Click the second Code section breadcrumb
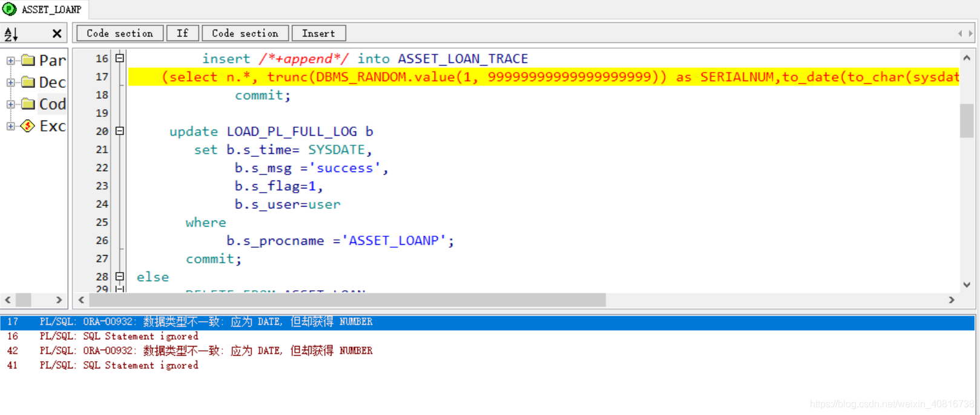This screenshot has height=415, width=980. coord(245,33)
